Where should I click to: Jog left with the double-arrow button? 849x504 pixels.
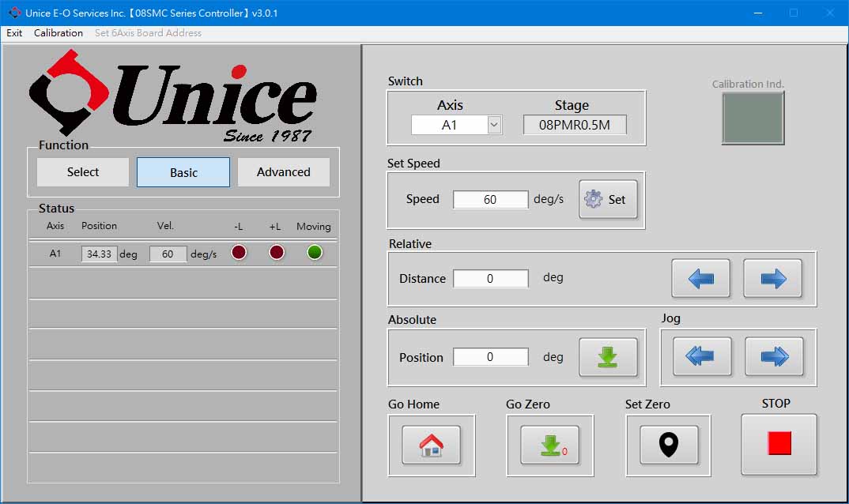pos(702,356)
